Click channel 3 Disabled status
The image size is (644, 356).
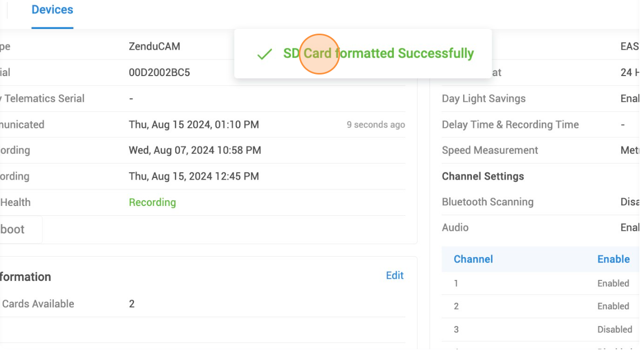[x=615, y=330]
